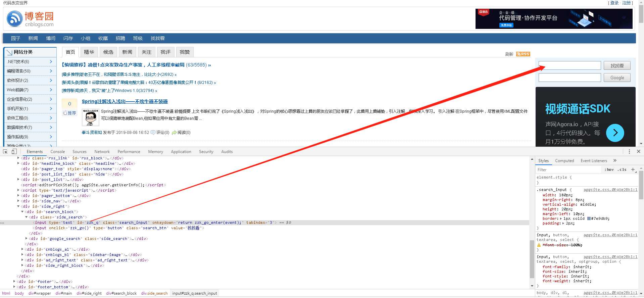Screen dimensions: 644x298
Task: Select div#wrapper in breadcrumb
Action: tap(40, 293)
